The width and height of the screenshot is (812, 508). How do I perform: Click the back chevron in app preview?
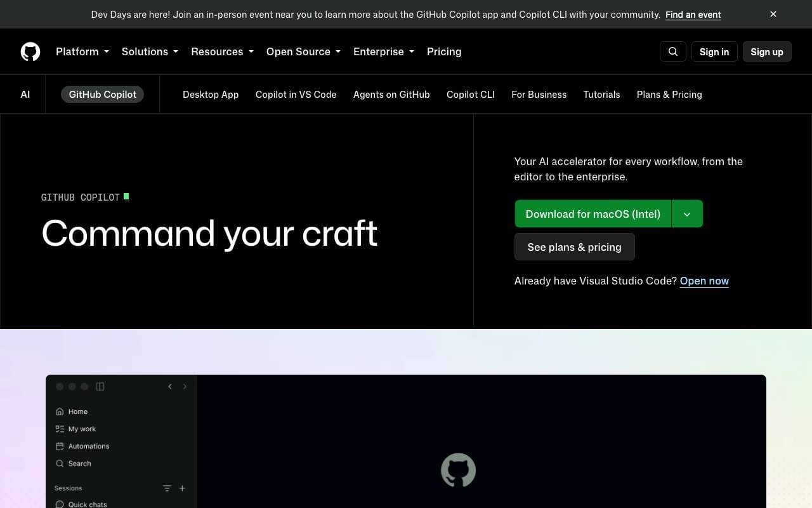click(170, 386)
